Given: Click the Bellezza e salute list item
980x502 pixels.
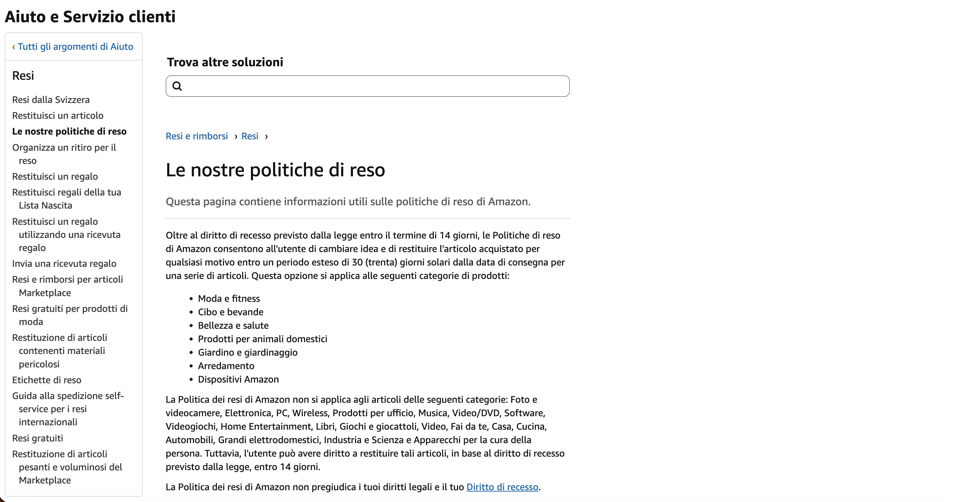Looking at the screenshot, I should tap(233, 326).
